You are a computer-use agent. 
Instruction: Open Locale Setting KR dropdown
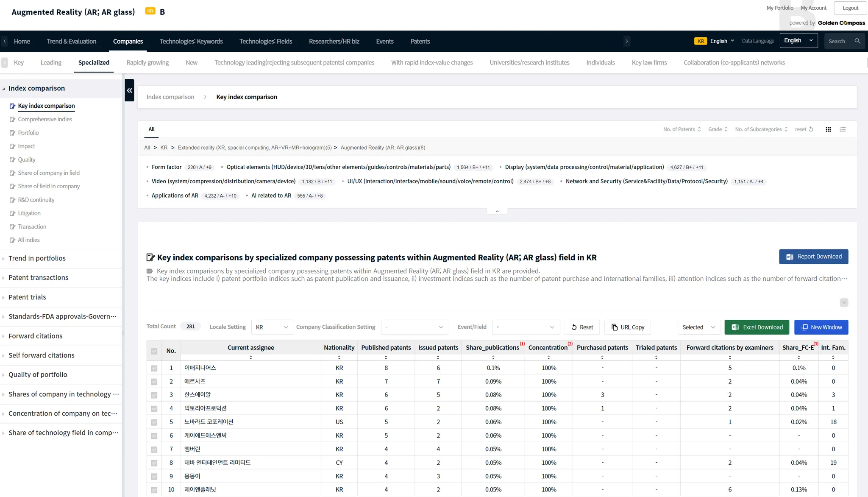pyautogui.click(x=272, y=327)
